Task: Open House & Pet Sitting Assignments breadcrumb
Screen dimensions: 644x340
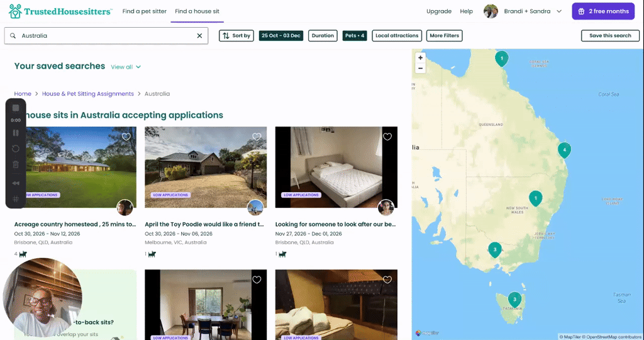Action: tap(88, 94)
